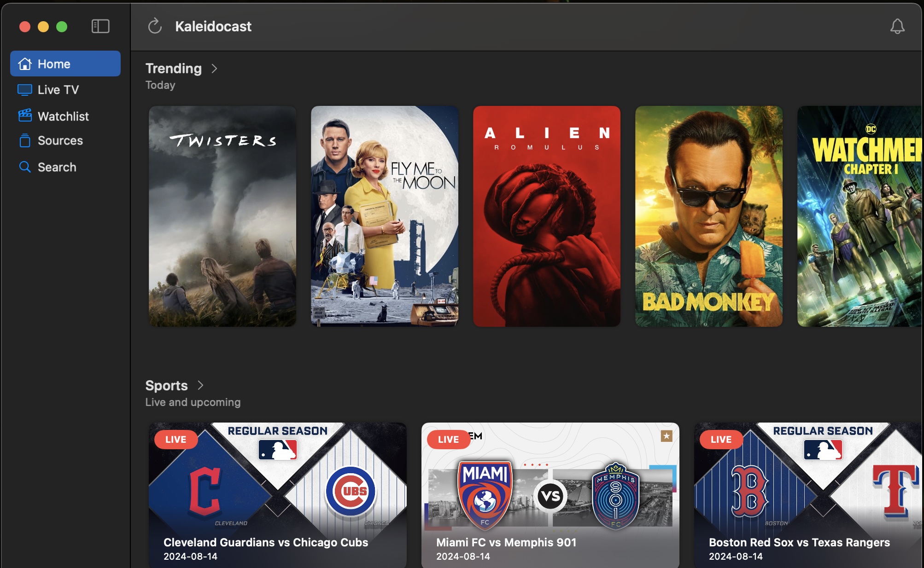This screenshot has width=924, height=568.
Task: Click the refresh icon beside Kaleidocast
Action: point(155,26)
